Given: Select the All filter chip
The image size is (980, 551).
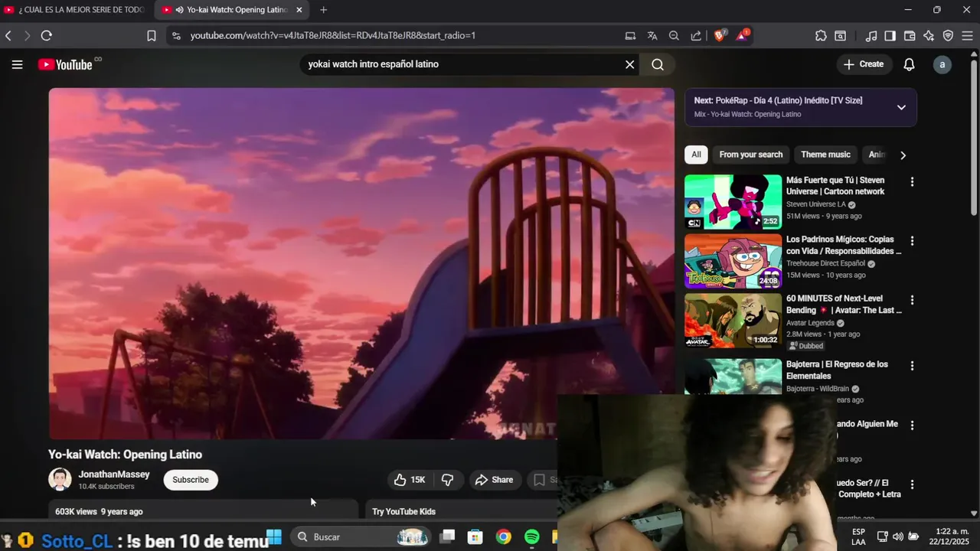Looking at the screenshot, I should pos(696,155).
